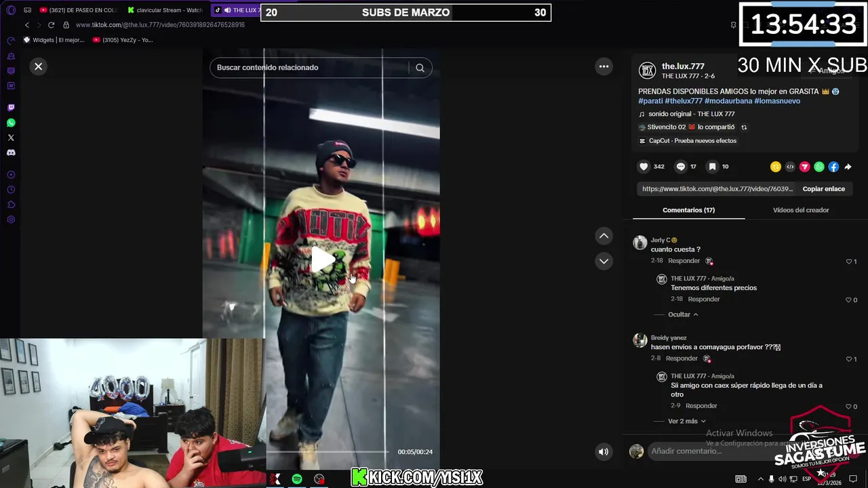Screen dimensions: 868x488
Task: Seek along the video progress bar
Action: tap(328, 451)
